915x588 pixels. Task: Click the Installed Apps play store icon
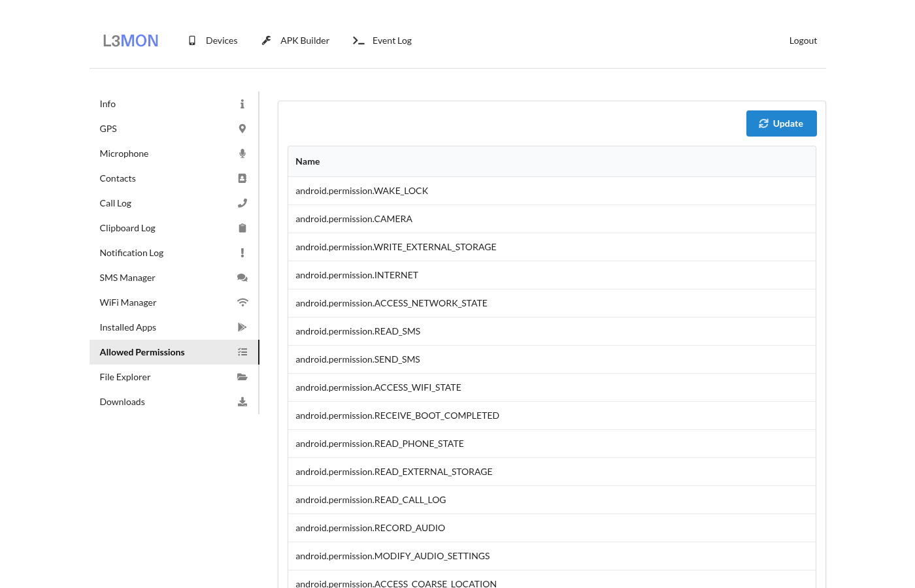pos(242,327)
